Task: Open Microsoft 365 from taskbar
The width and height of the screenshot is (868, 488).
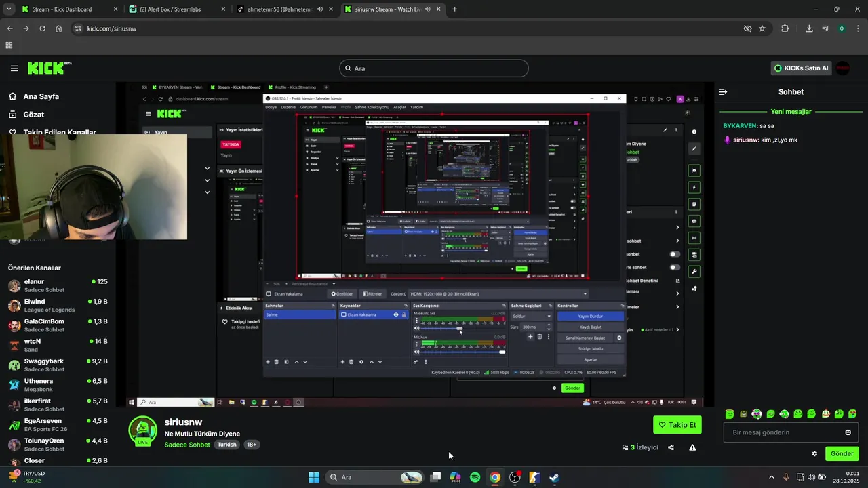Action: (x=456, y=477)
